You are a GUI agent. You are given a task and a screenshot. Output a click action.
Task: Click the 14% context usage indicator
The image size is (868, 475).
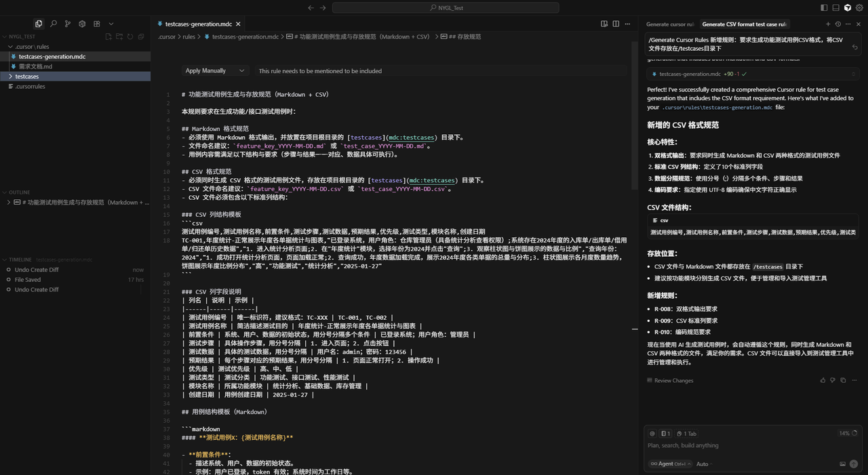coord(848,434)
